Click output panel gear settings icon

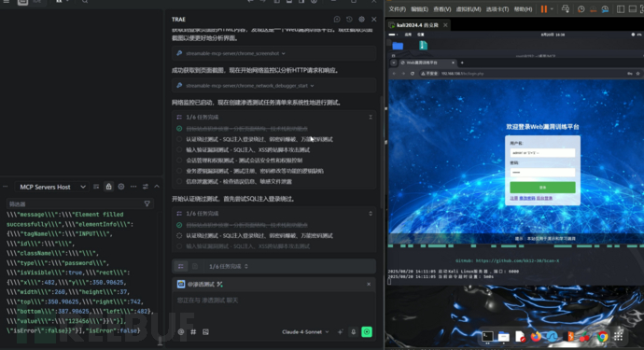pos(121,187)
